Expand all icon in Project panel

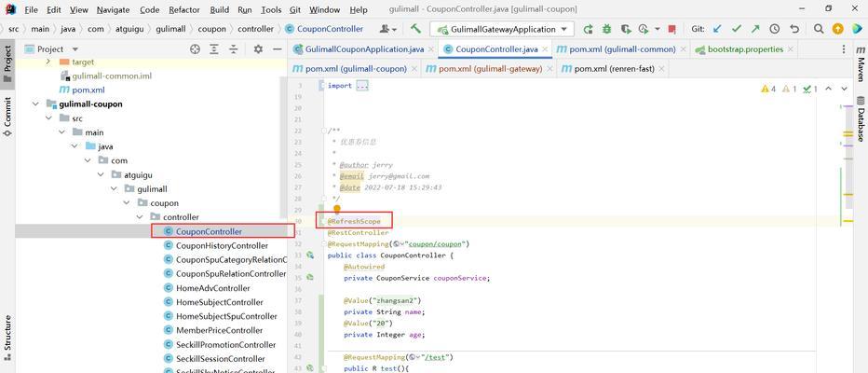click(x=214, y=49)
